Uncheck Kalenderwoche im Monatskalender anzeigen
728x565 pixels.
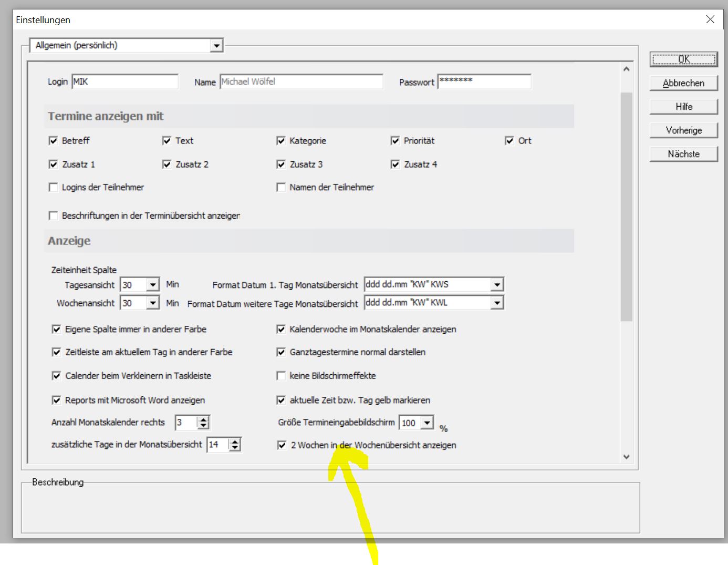(281, 330)
